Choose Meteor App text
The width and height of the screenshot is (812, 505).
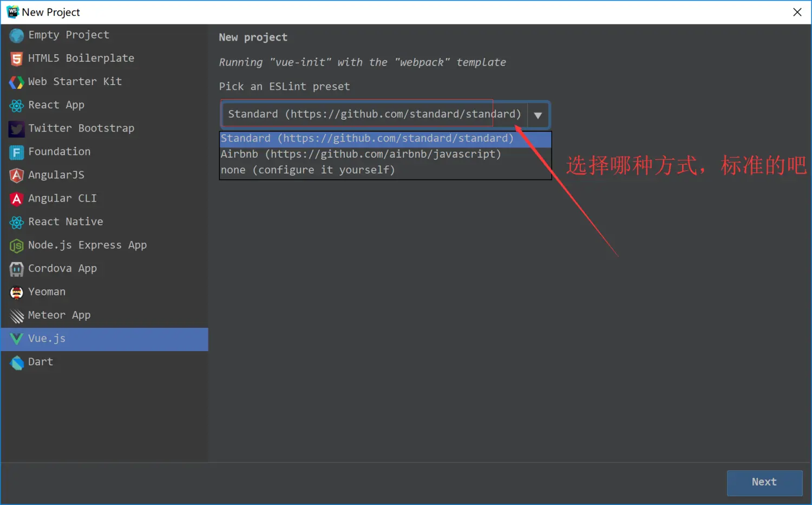pyautogui.click(x=59, y=315)
